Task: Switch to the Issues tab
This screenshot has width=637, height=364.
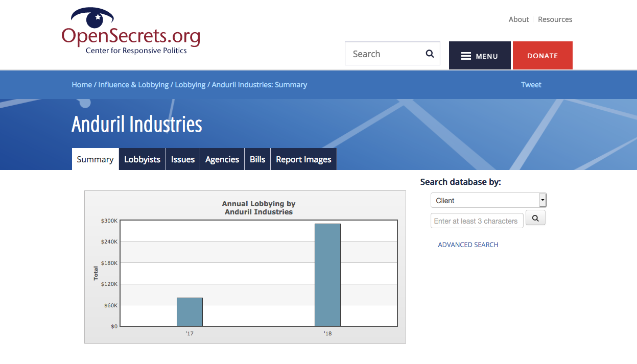Action: (x=183, y=159)
